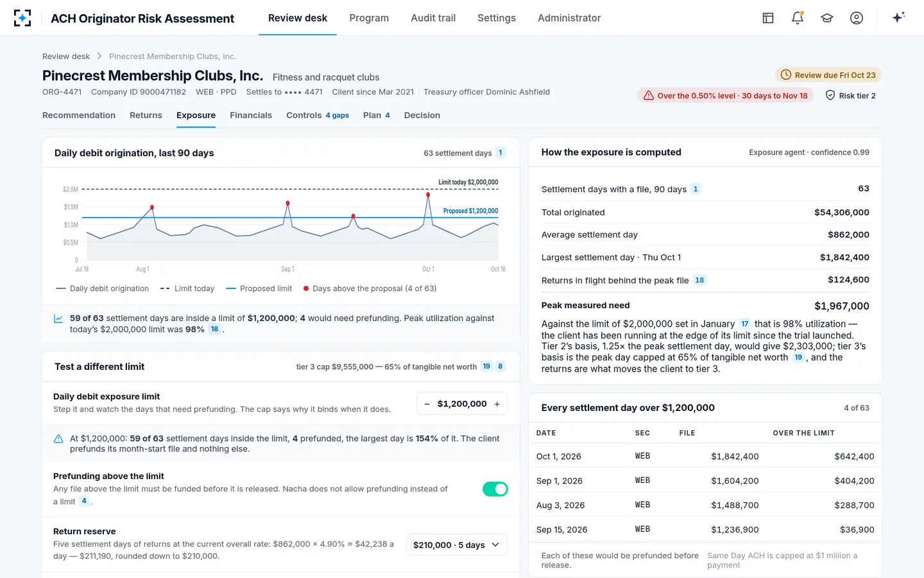The image size is (924, 578).
Task: Click the Risk tier 2 label
Action: pos(857,96)
